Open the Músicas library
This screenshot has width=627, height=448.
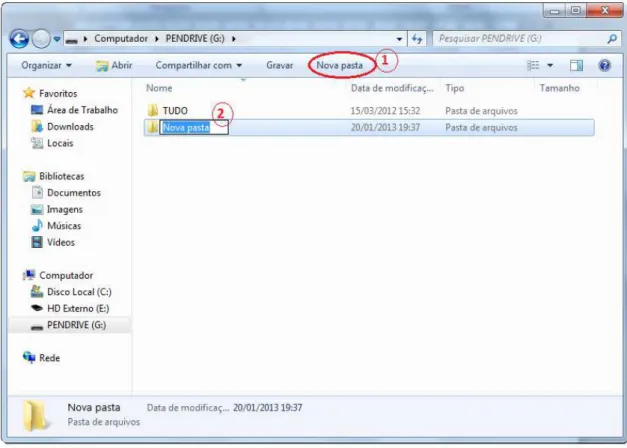64,226
